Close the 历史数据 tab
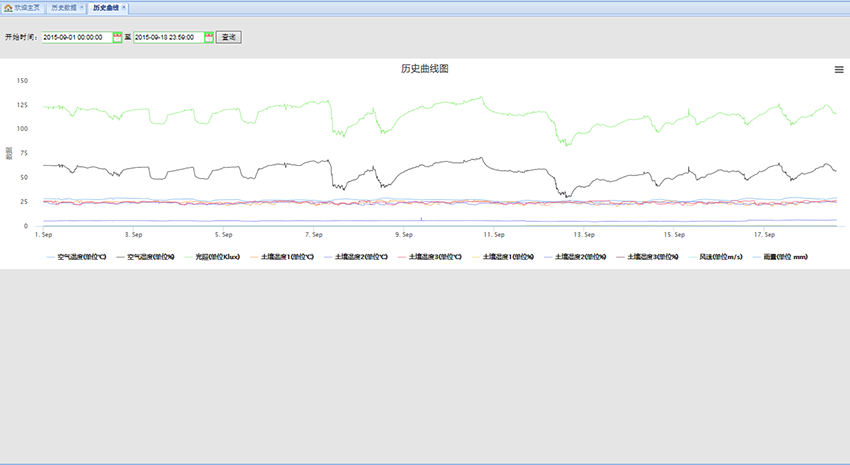This screenshot has height=465, width=850. click(x=81, y=7)
